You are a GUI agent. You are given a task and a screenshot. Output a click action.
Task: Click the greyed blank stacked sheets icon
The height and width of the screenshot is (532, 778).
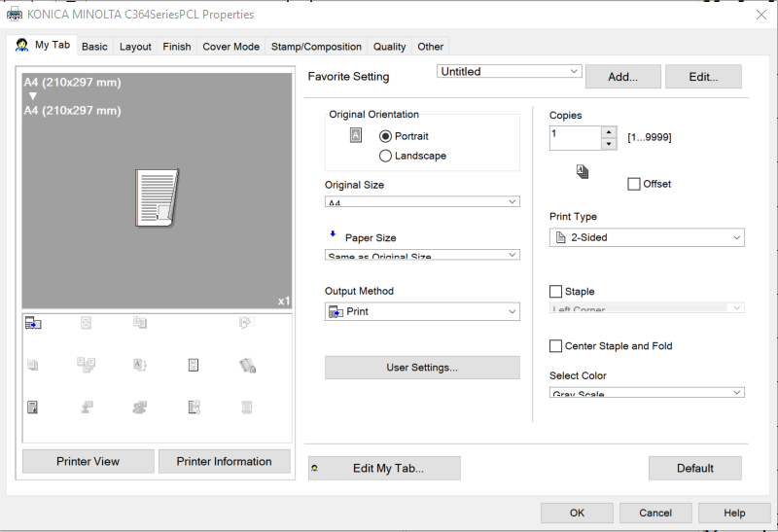[x=33, y=366]
